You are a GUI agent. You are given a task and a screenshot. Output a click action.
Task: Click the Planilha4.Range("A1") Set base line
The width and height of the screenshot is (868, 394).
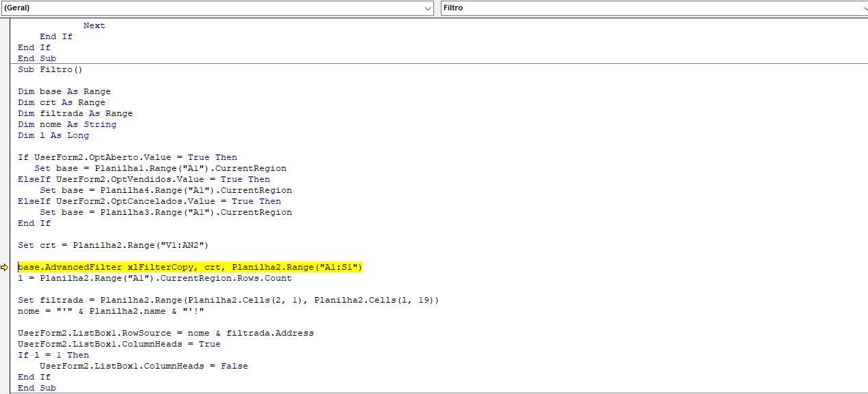pyautogui.click(x=166, y=190)
